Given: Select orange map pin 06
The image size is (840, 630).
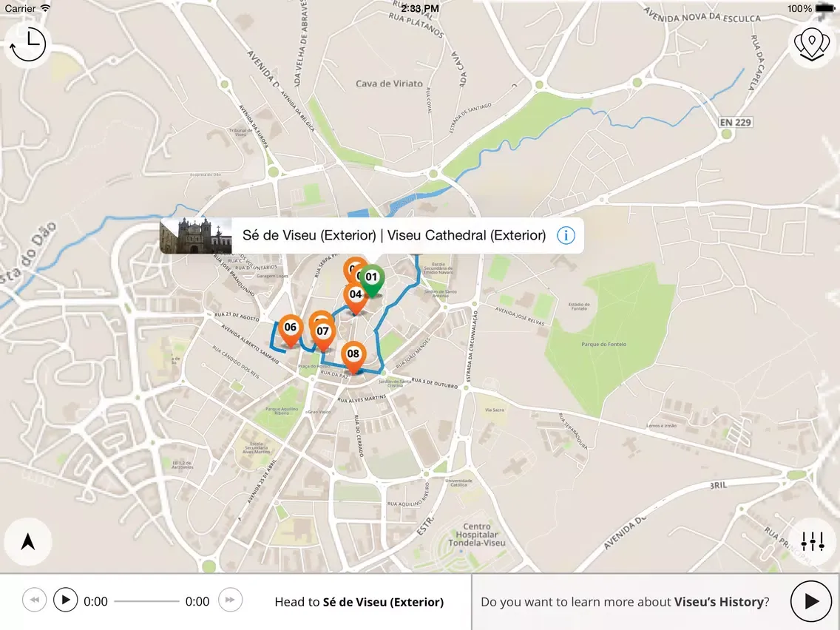Looking at the screenshot, I should point(290,328).
